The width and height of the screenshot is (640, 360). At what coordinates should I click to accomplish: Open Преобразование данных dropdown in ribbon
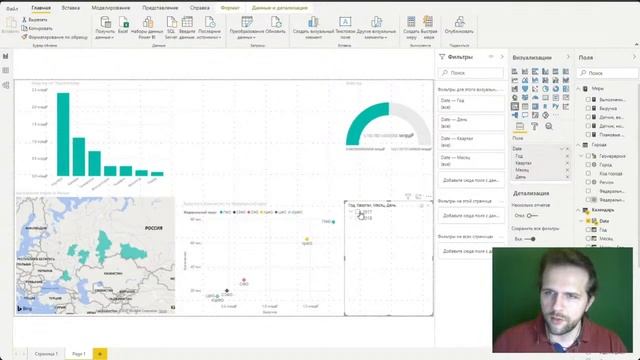click(x=247, y=28)
